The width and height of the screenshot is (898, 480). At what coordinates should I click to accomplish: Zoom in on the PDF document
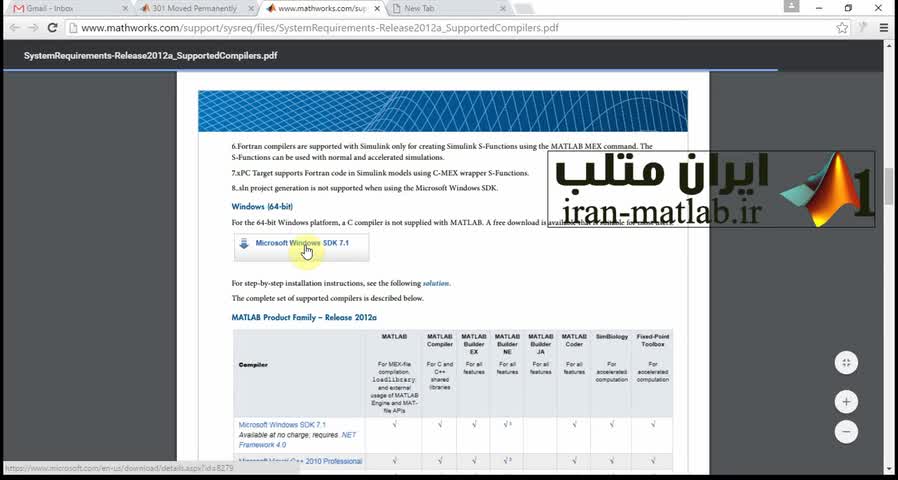tap(846, 402)
